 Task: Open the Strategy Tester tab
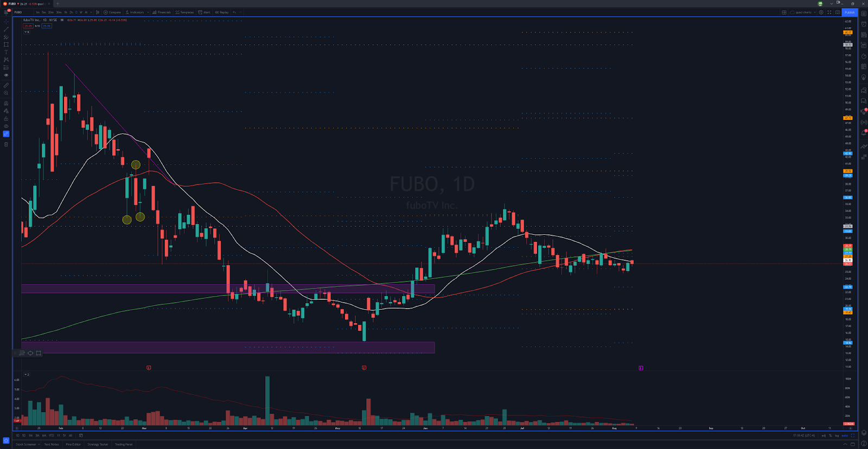click(98, 445)
